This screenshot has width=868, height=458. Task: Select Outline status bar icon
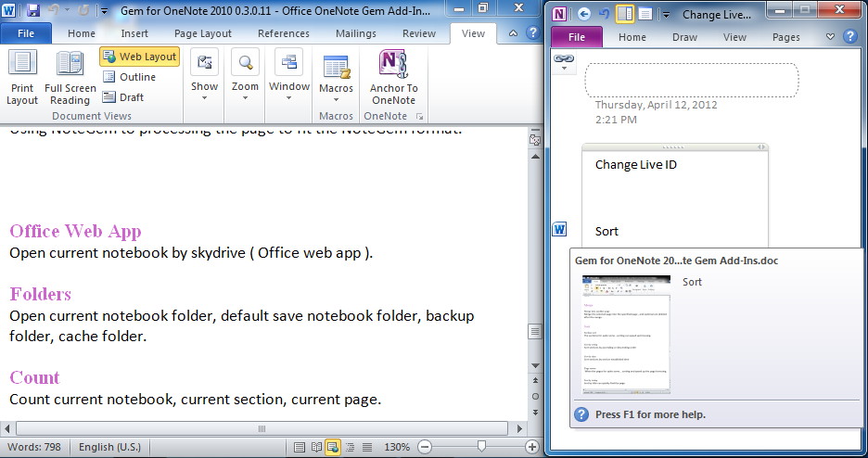coord(350,447)
